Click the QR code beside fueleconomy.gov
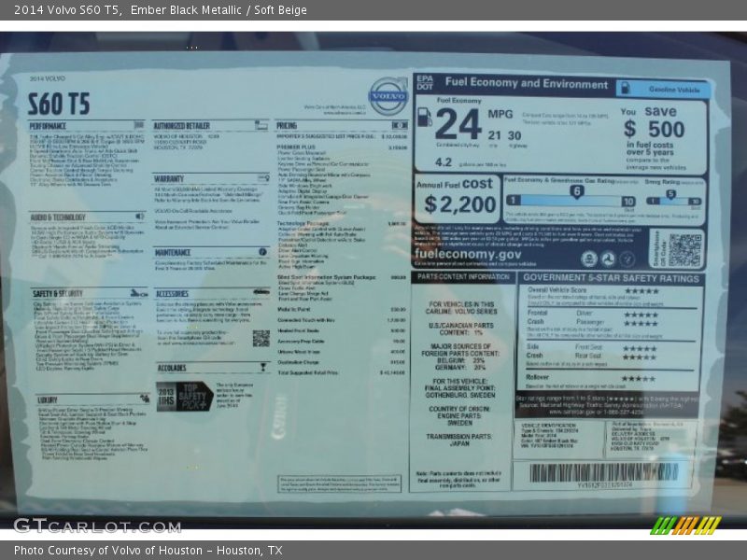747x560 pixels. tap(684, 249)
